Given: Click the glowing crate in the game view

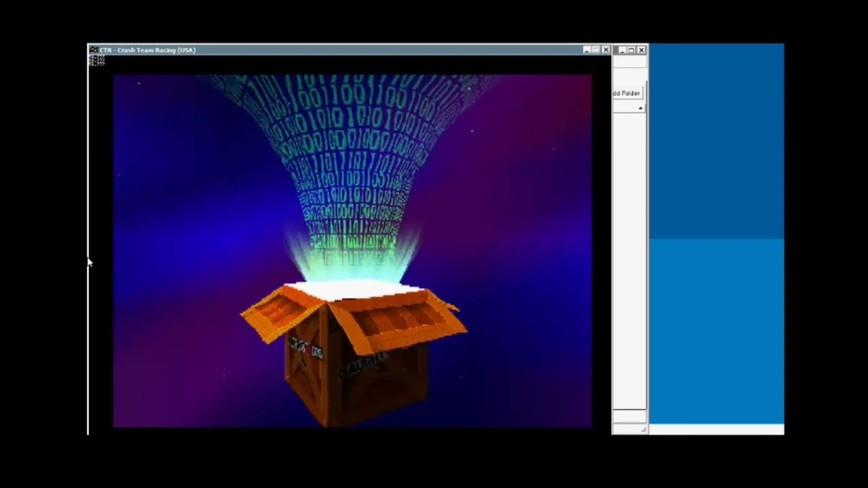Looking at the screenshot, I should tap(353, 352).
